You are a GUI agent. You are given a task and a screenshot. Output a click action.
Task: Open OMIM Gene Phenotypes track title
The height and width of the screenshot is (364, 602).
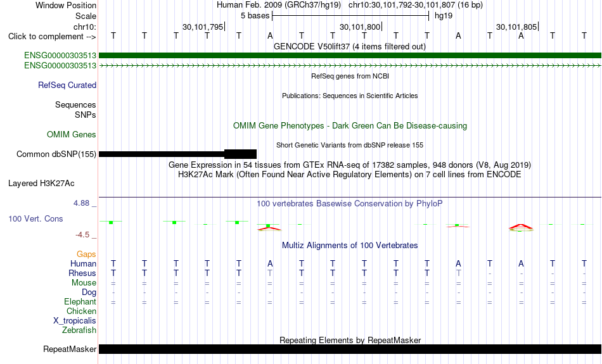(350, 126)
